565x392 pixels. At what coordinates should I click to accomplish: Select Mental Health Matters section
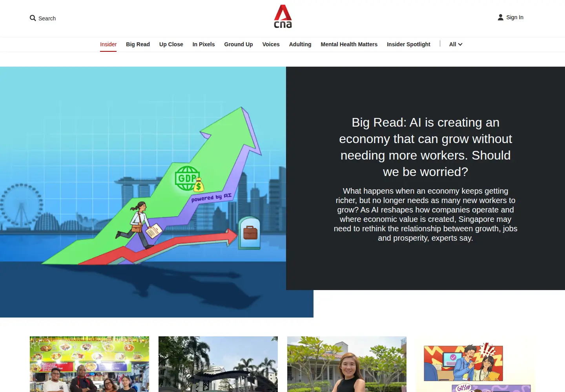click(349, 44)
